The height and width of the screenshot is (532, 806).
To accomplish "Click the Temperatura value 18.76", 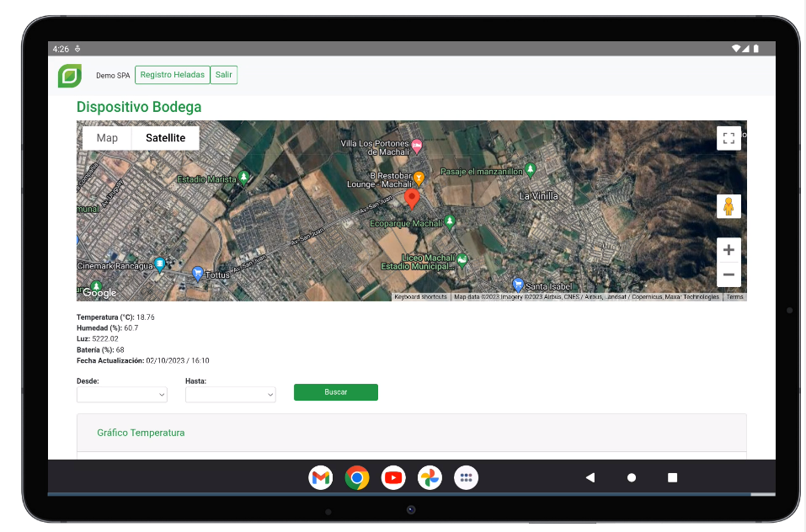I will (x=146, y=317).
